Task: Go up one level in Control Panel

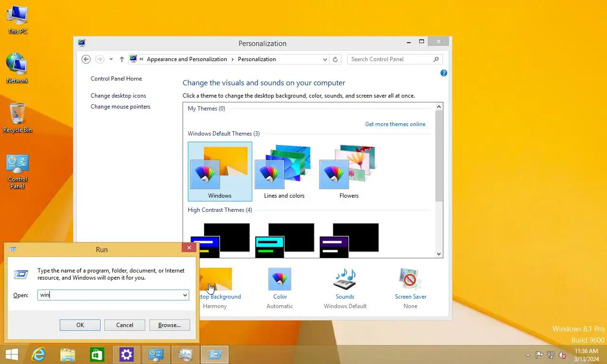Action: 122,59
